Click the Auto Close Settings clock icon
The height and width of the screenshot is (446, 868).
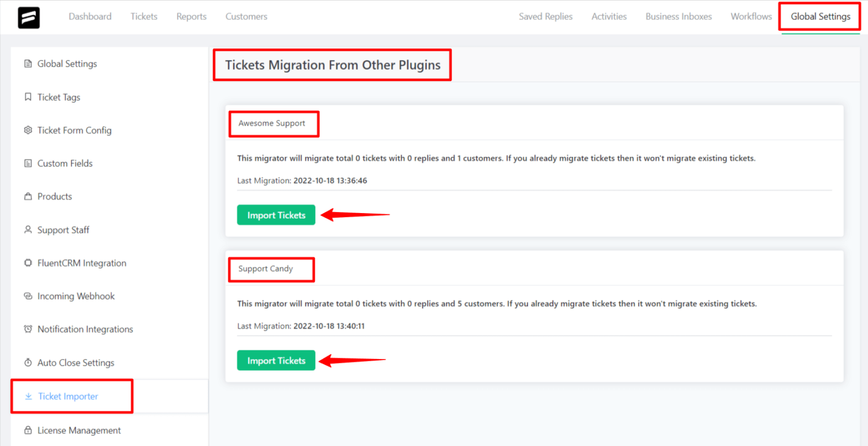pyautogui.click(x=27, y=362)
